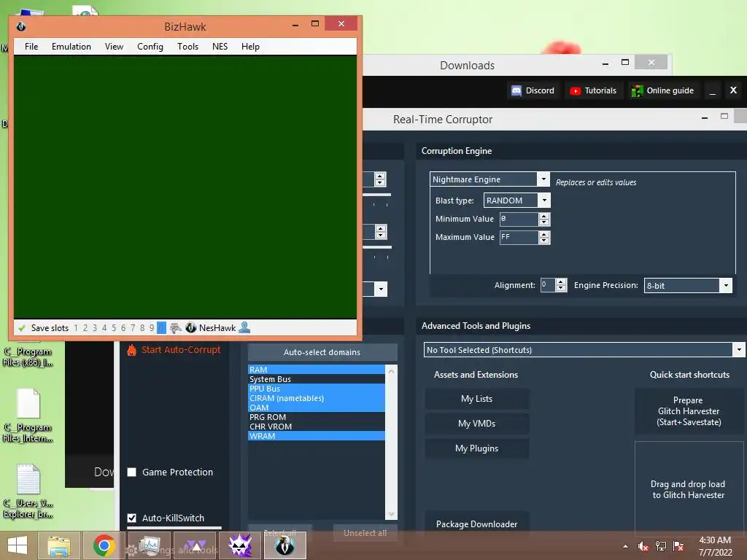This screenshot has height=560, width=747.
Task: Click the Unselect all button
Action: [x=365, y=533]
